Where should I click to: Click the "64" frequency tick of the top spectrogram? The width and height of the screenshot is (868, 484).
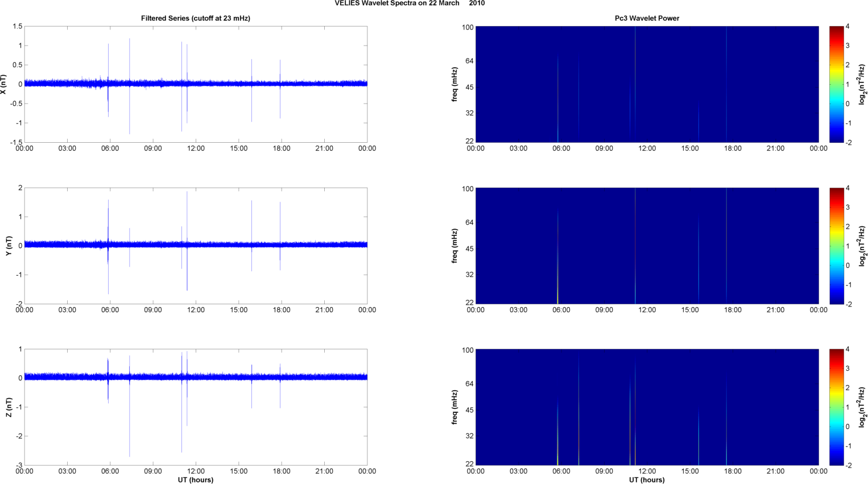[469, 61]
